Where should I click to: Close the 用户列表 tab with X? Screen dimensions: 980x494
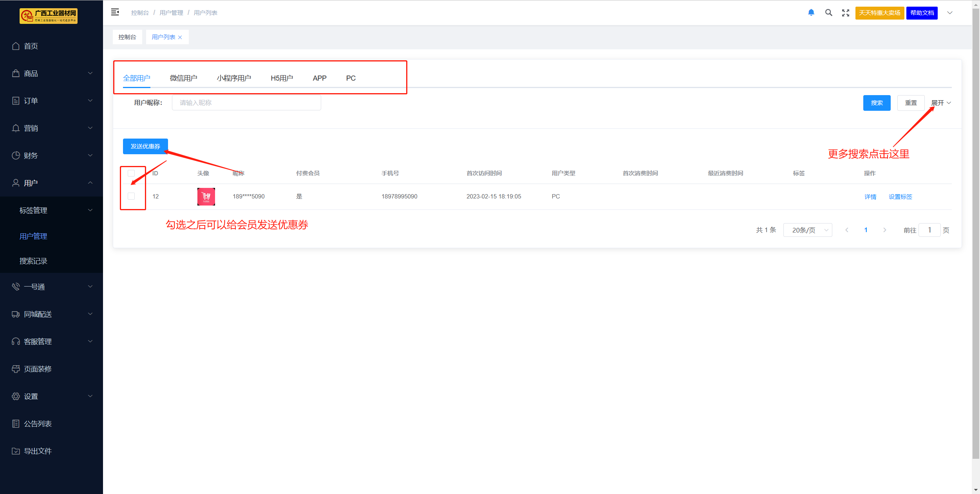click(180, 37)
